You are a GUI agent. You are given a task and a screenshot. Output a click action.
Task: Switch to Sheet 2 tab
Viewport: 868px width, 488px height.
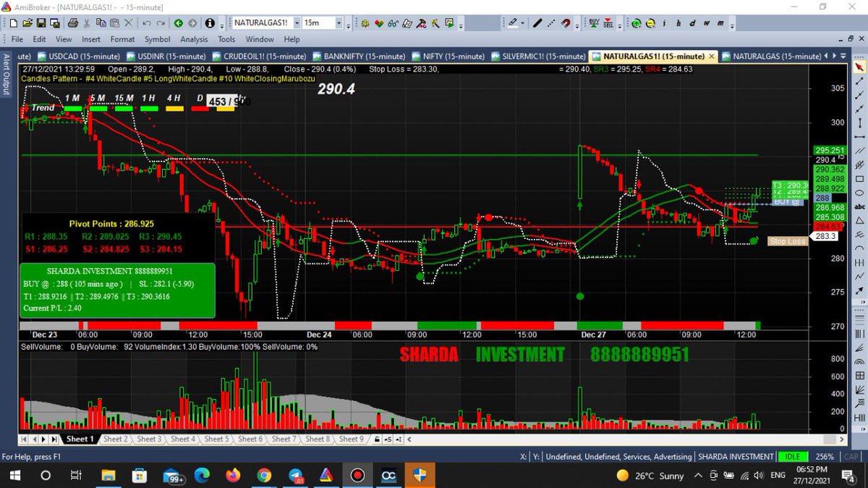116,439
